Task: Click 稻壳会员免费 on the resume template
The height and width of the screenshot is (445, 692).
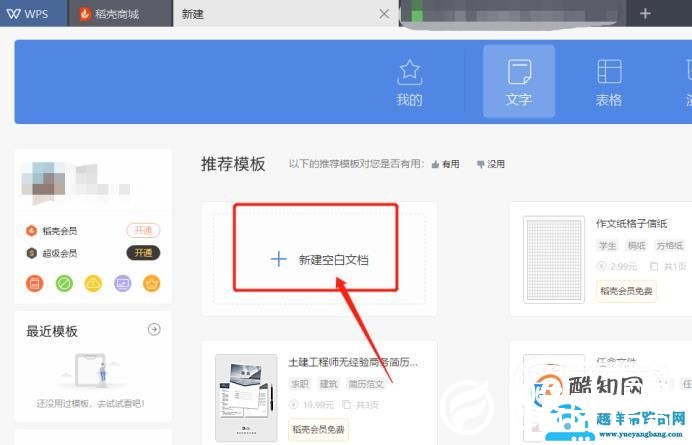Action: [x=318, y=429]
